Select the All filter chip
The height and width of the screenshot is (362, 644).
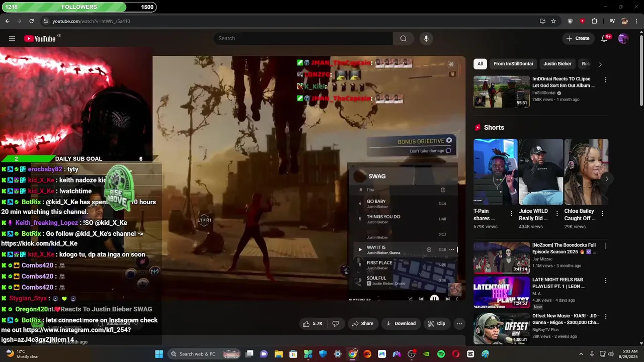[480, 64]
